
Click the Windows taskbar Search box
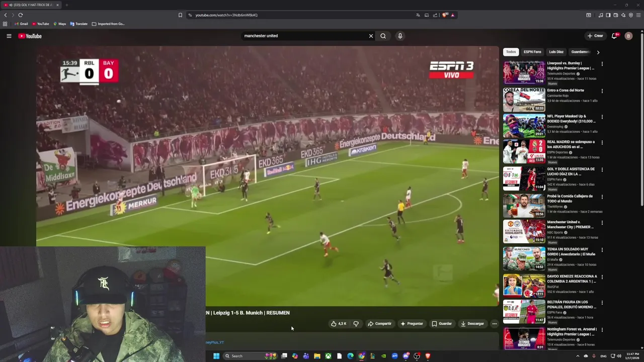(250, 356)
